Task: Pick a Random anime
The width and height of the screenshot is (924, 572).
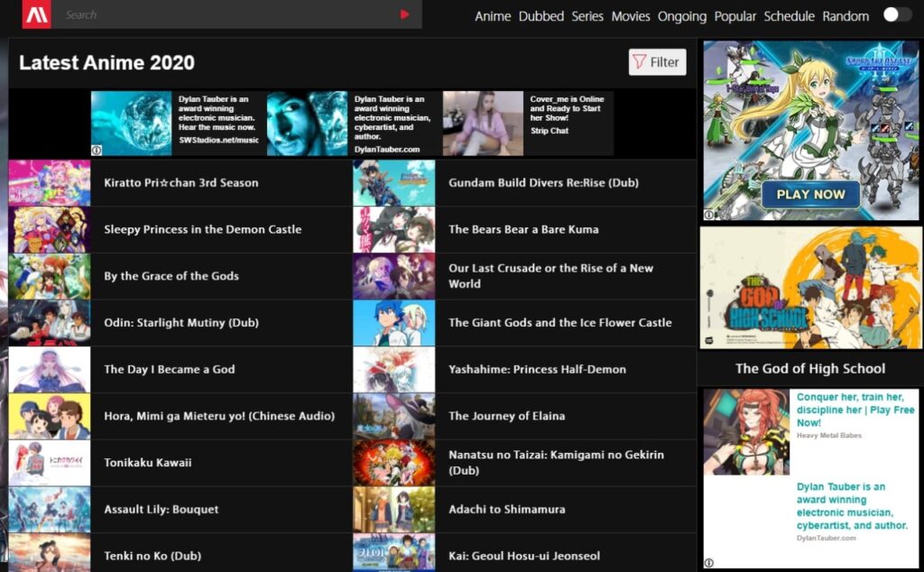Action: pyautogui.click(x=846, y=16)
